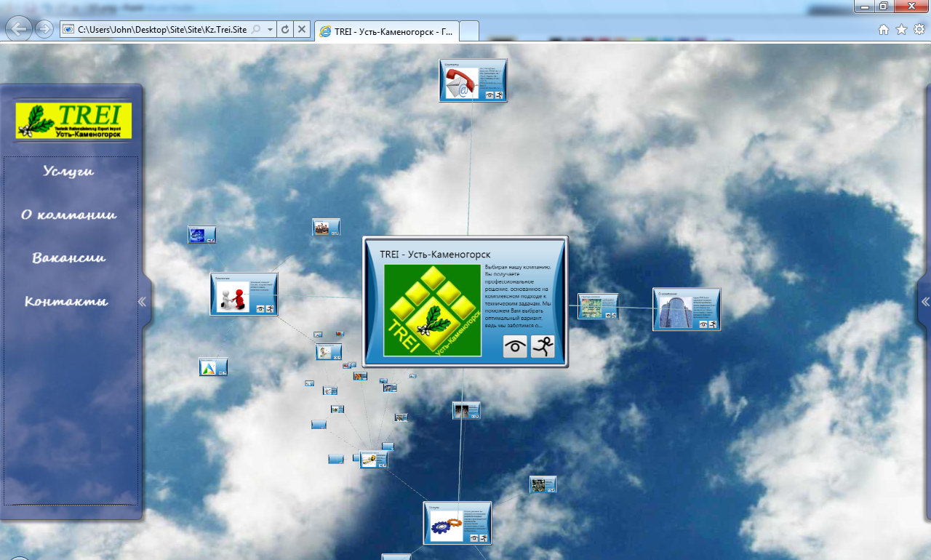
Task: Click the running man icon on the handshake card
Action: (270, 308)
